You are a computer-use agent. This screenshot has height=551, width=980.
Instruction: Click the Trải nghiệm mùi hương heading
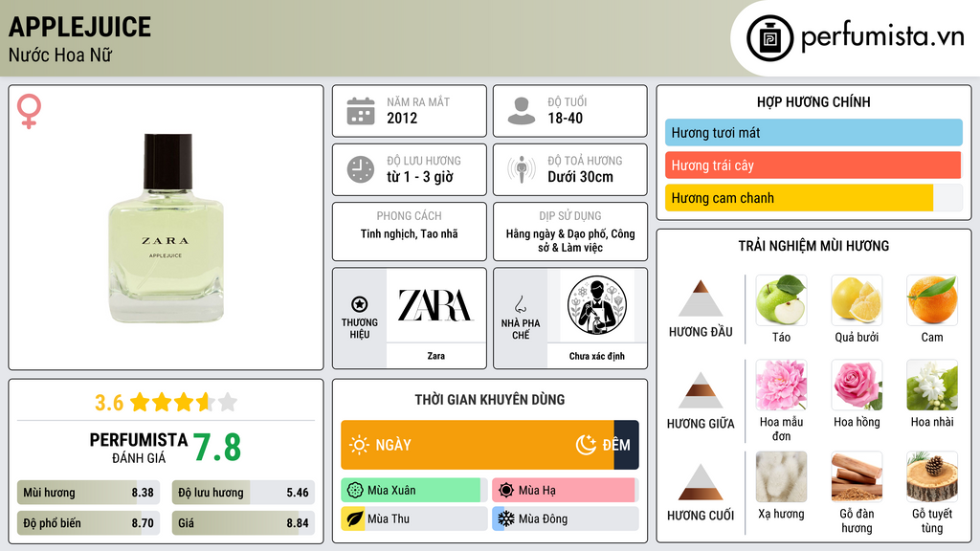pyautogui.click(x=813, y=246)
